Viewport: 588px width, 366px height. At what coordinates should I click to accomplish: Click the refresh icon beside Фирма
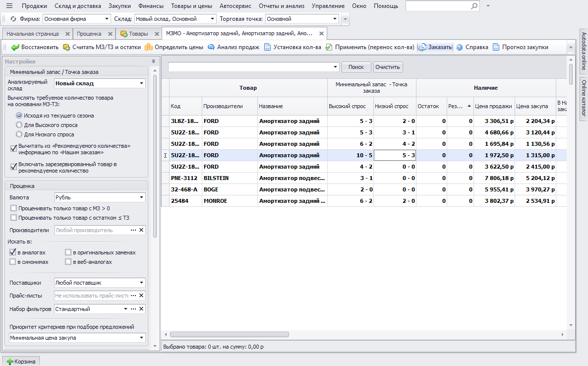coord(13,19)
